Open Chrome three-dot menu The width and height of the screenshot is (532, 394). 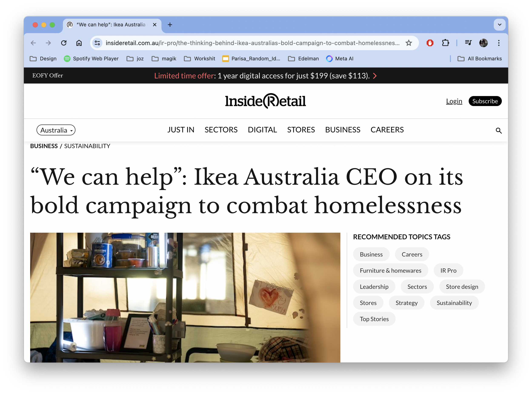click(x=499, y=43)
